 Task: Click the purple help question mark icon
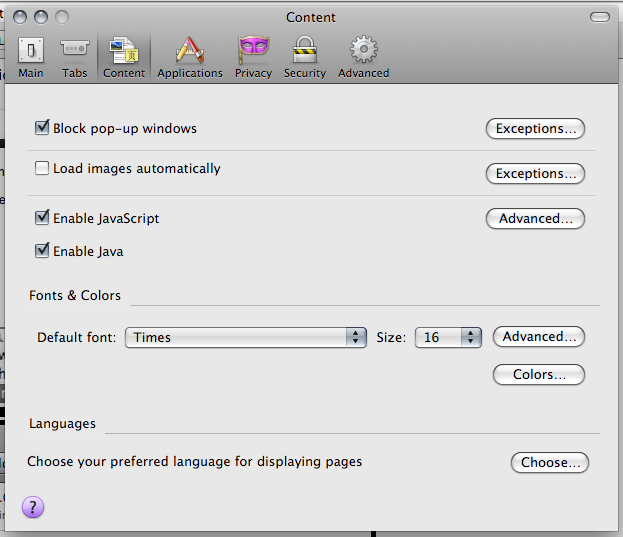pyautogui.click(x=33, y=507)
